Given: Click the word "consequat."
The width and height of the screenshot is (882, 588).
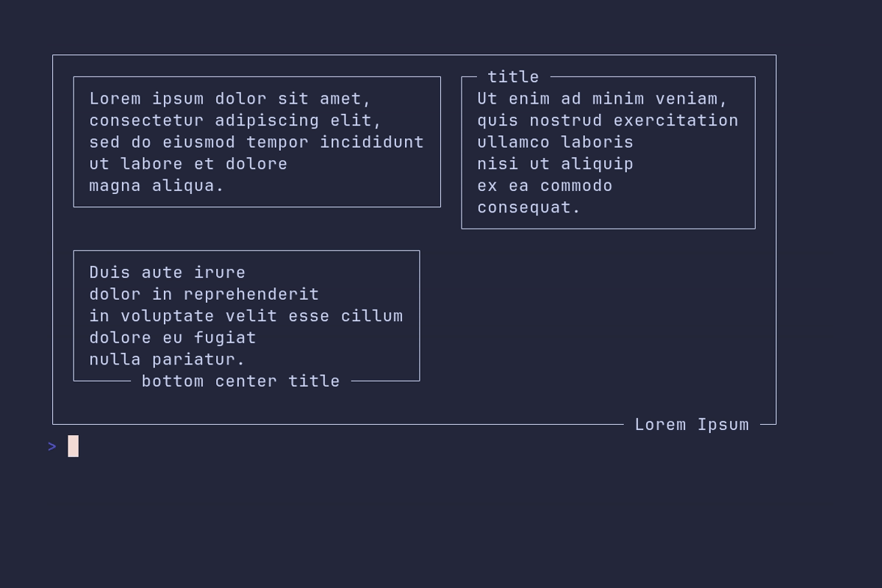Looking at the screenshot, I should (529, 207).
